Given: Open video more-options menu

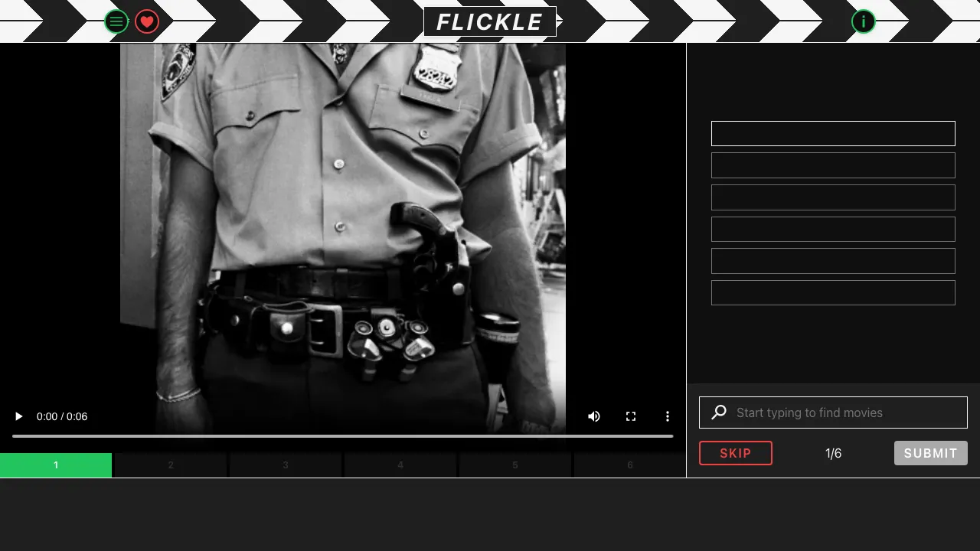Looking at the screenshot, I should pyautogui.click(x=668, y=416).
